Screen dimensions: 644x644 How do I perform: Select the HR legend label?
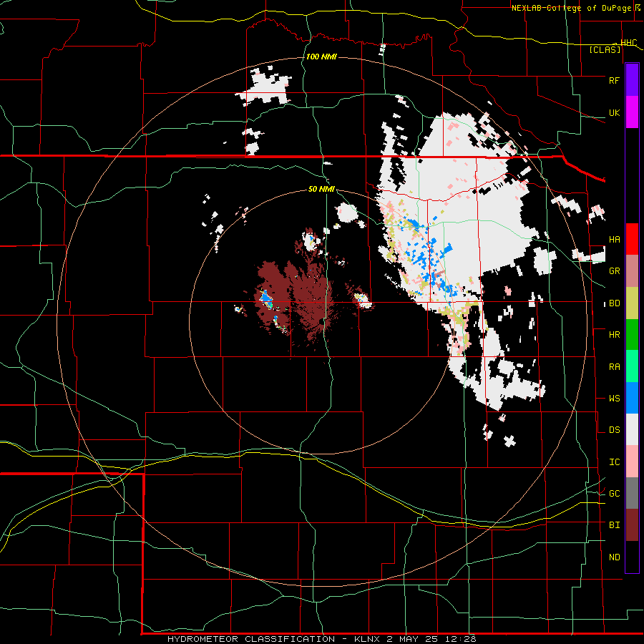614,335
